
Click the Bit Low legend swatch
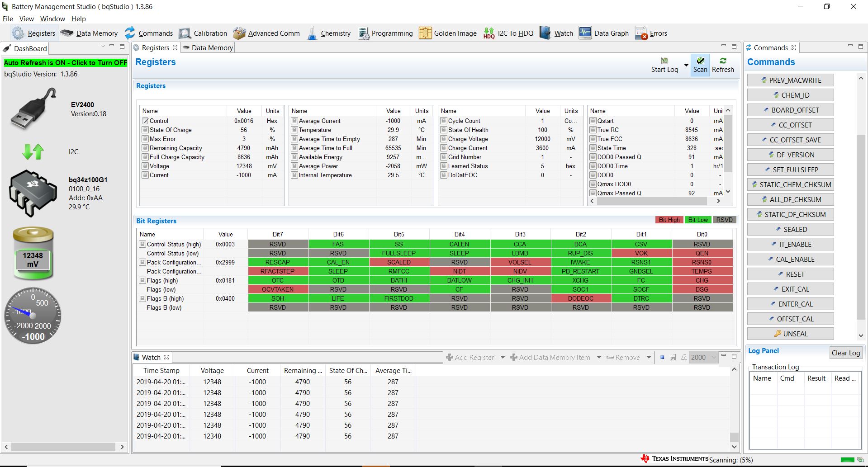[x=698, y=220]
